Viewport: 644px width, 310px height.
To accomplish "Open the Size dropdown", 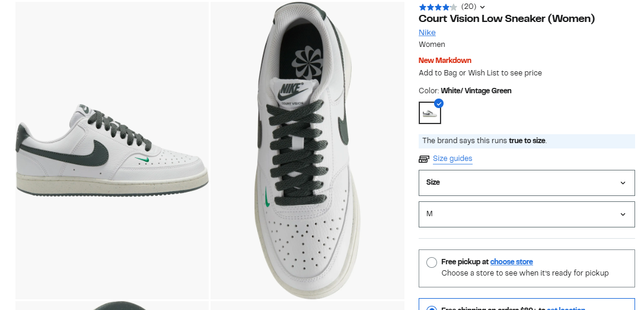I will point(527,182).
